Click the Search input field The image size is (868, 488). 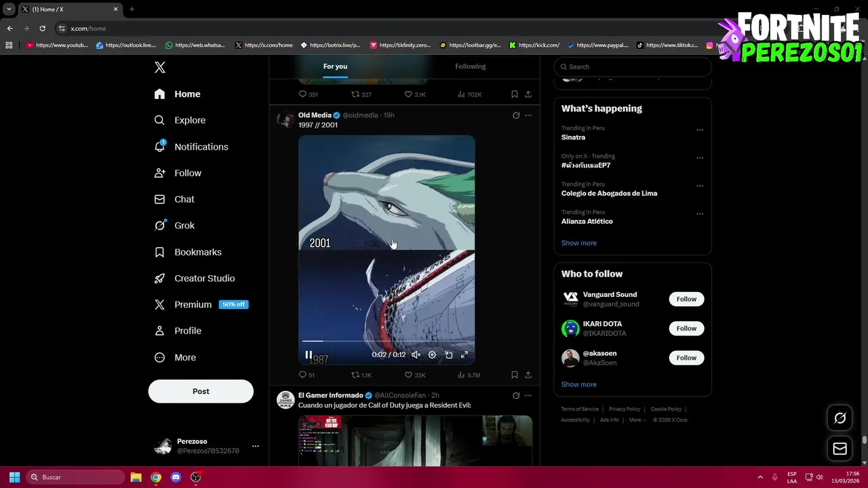[x=633, y=66]
